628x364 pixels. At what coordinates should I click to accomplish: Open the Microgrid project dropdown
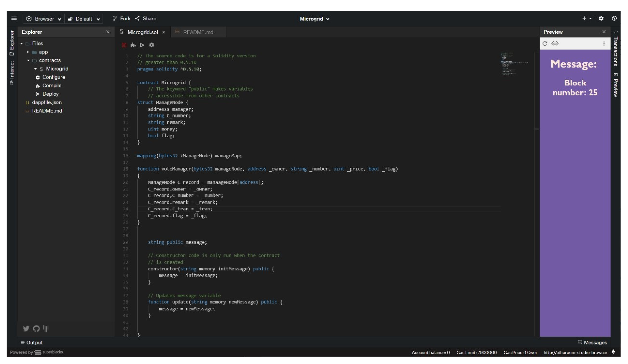click(314, 19)
